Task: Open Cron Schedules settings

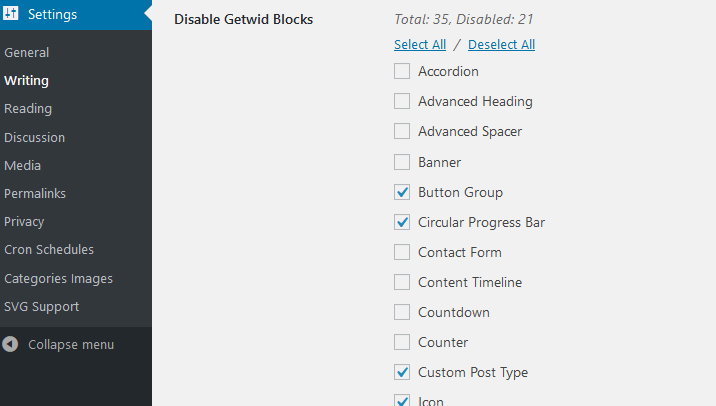Action: (49, 249)
